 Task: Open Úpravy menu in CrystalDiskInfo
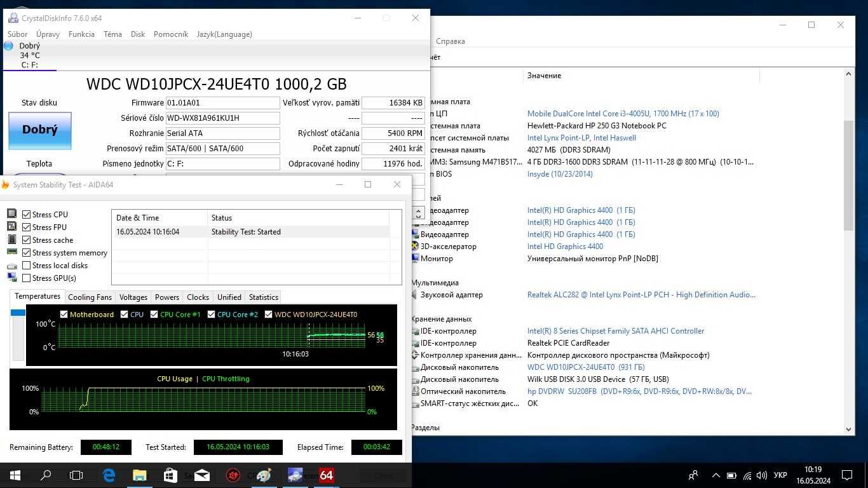[x=48, y=34]
